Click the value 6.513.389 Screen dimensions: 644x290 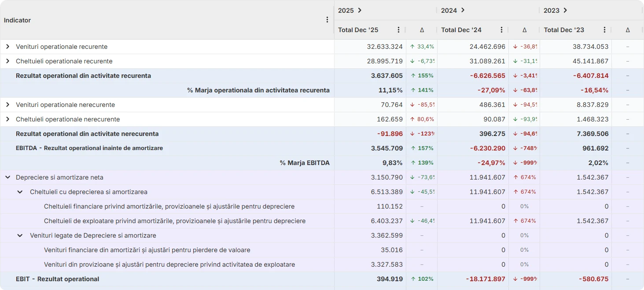387,192
